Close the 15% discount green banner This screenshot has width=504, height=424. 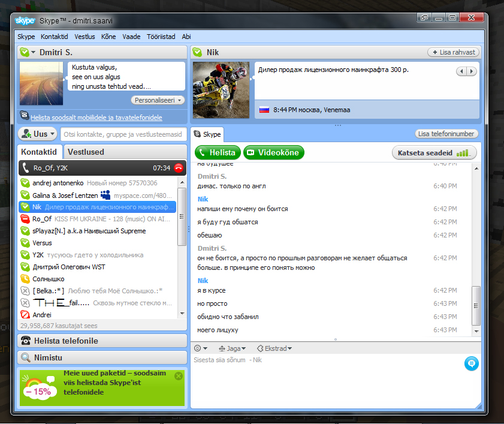tap(179, 376)
